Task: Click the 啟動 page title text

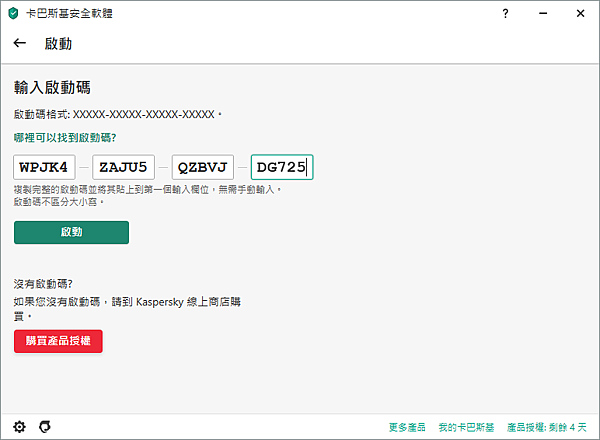Action: coord(58,43)
